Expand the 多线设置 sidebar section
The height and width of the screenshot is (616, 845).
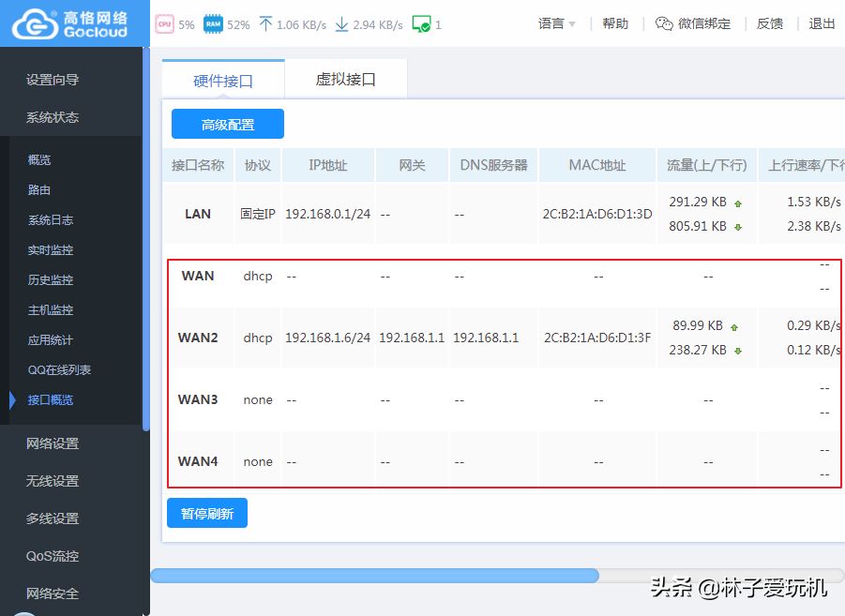[x=53, y=518]
